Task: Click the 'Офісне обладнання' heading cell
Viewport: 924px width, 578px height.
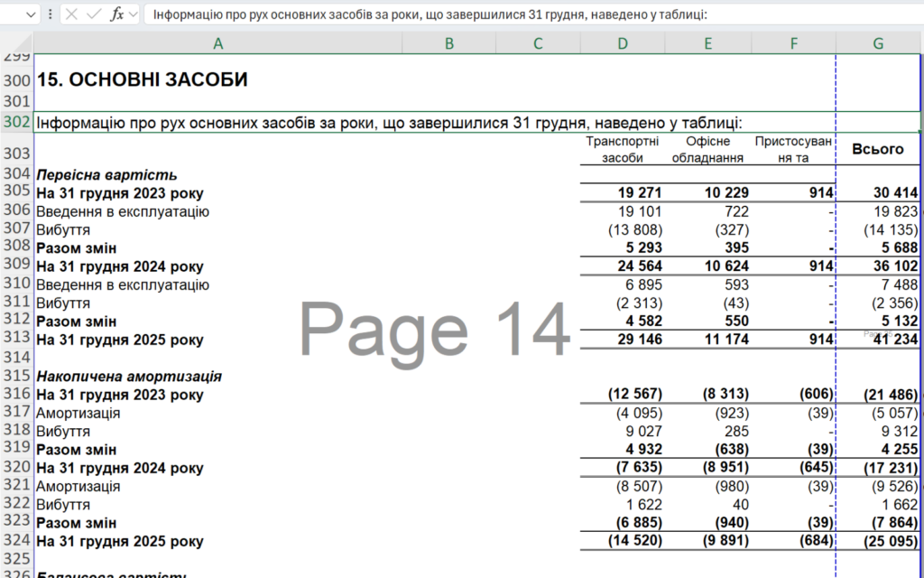Action: tap(707, 149)
